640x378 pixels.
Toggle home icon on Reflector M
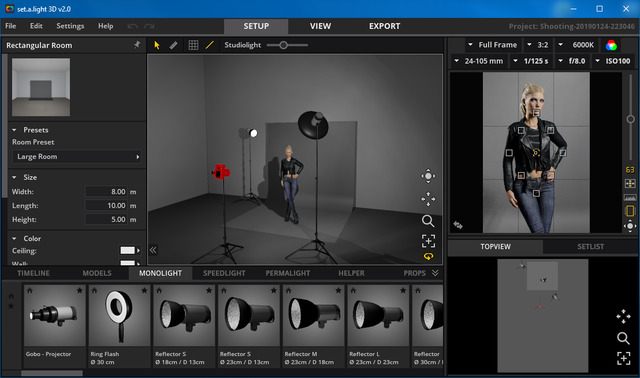coord(288,290)
